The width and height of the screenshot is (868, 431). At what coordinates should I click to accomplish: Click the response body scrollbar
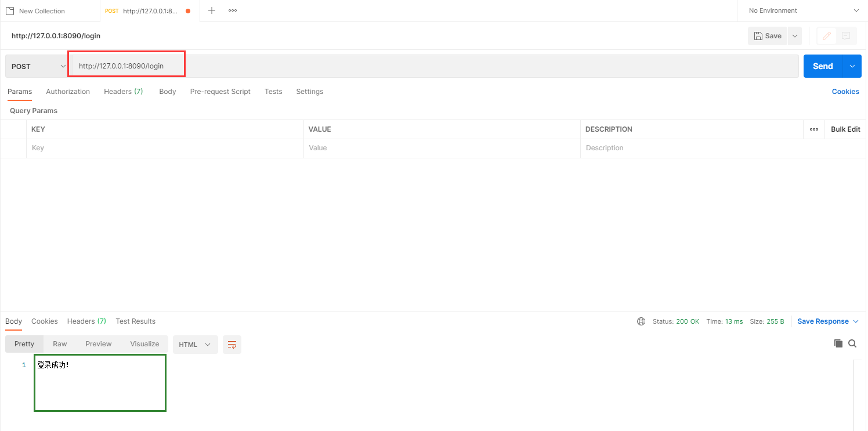pyautogui.click(x=857, y=395)
